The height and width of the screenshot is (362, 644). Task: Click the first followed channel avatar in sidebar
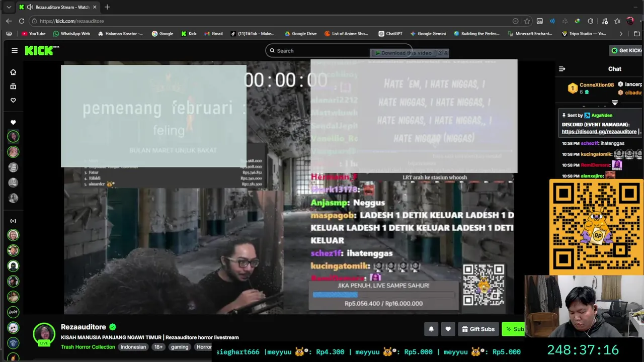tap(13, 136)
